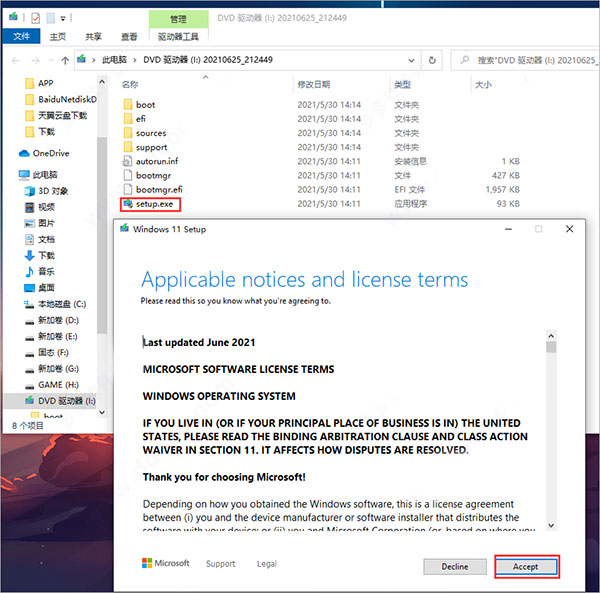Open the quick access toolbar customize arrow
Screen dimensions: 600x593
pos(63,18)
